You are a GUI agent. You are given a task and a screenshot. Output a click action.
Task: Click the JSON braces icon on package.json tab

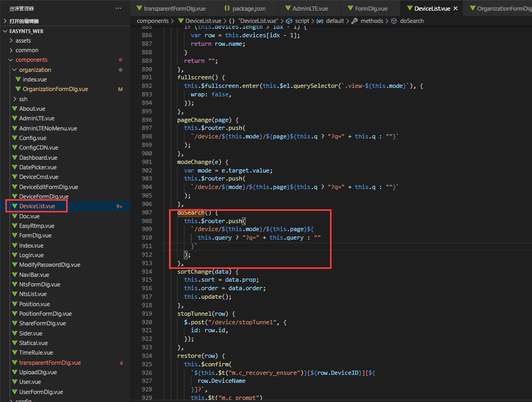(x=227, y=8)
